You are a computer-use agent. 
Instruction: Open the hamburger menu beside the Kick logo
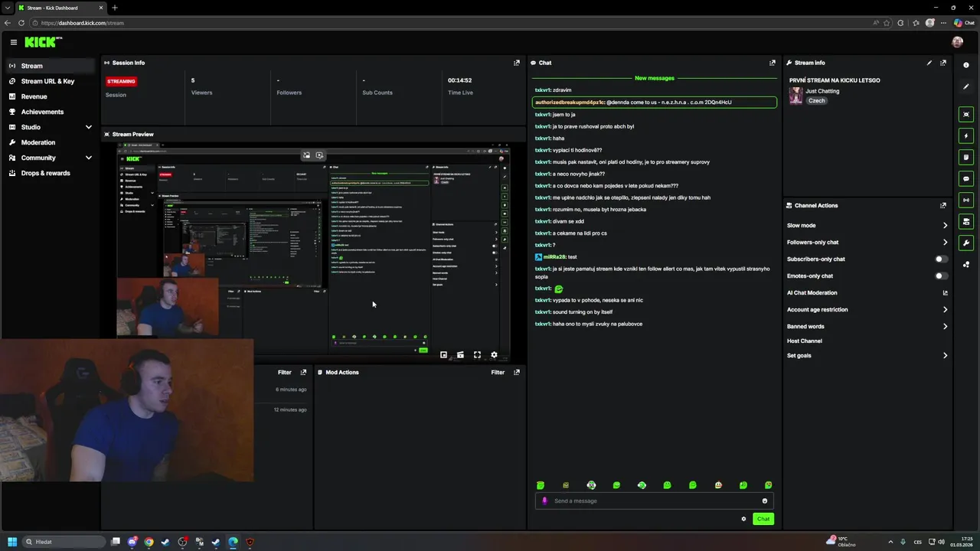pyautogui.click(x=13, y=42)
